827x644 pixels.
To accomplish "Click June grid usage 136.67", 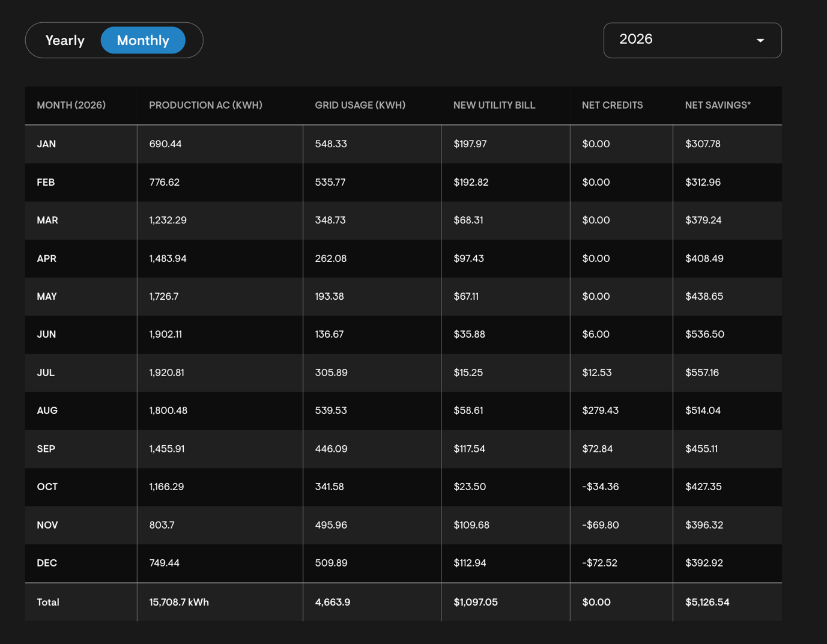I will (329, 335).
